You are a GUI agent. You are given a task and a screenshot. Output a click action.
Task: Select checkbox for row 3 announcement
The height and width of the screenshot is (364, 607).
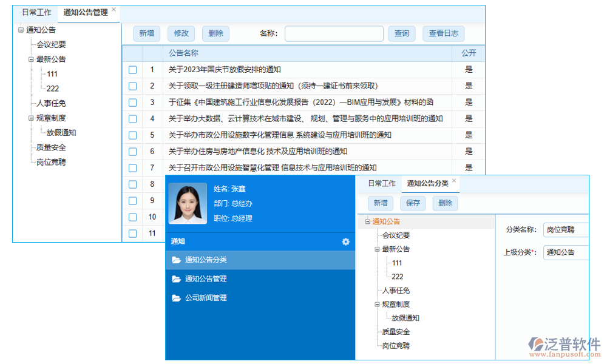tap(132, 103)
